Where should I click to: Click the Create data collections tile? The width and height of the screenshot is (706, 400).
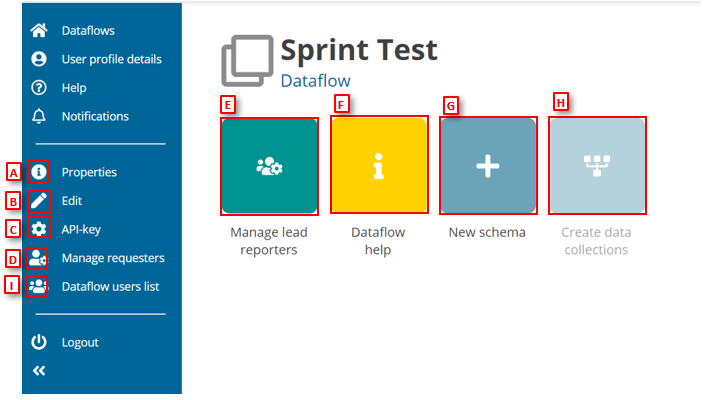(x=596, y=166)
